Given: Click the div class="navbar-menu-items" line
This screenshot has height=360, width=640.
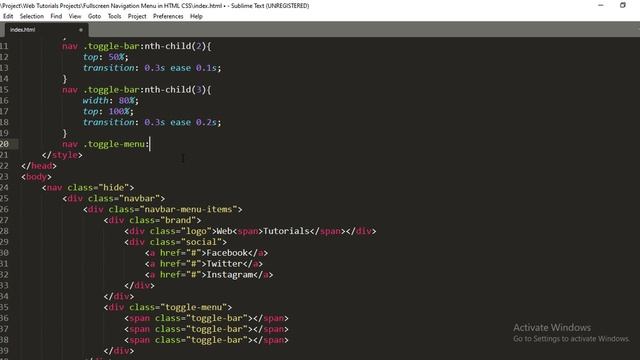Looking at the screenshot, I should click(x=162, y=209).
